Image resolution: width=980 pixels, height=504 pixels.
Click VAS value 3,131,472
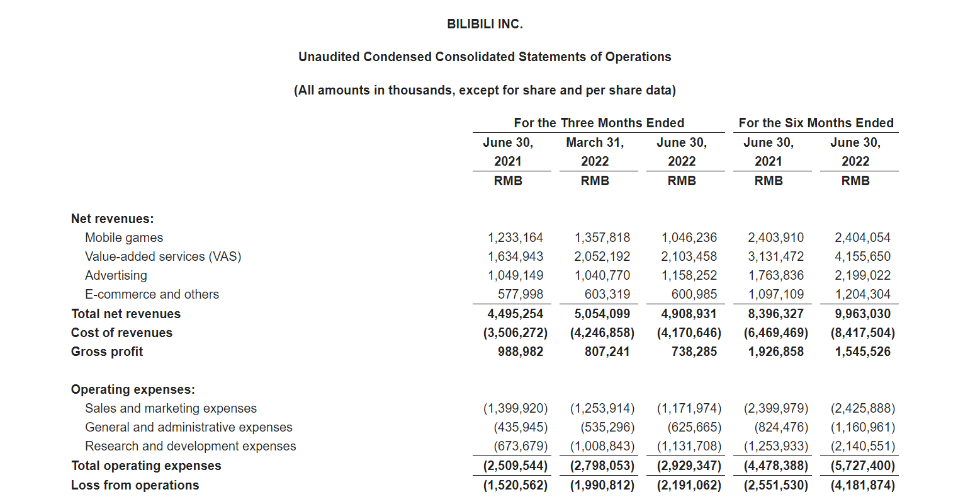776,256
